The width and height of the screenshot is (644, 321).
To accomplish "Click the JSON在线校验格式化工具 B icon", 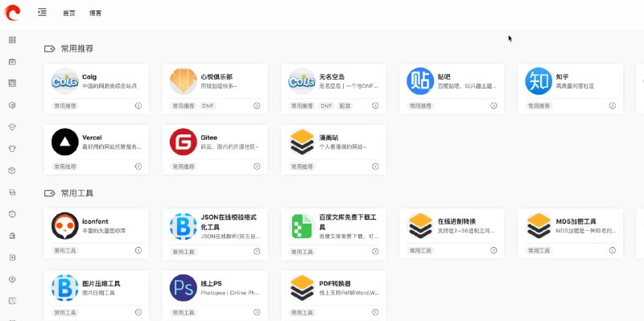I will pos(184,227).
